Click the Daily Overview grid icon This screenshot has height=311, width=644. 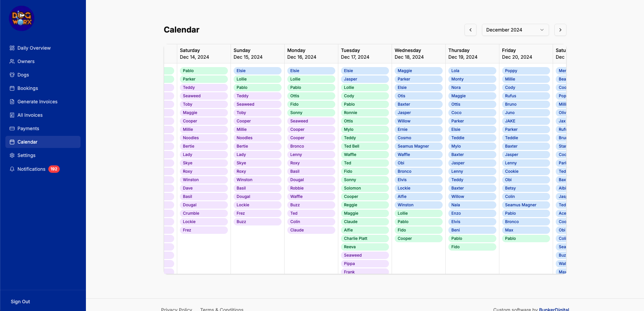(12, 48)
